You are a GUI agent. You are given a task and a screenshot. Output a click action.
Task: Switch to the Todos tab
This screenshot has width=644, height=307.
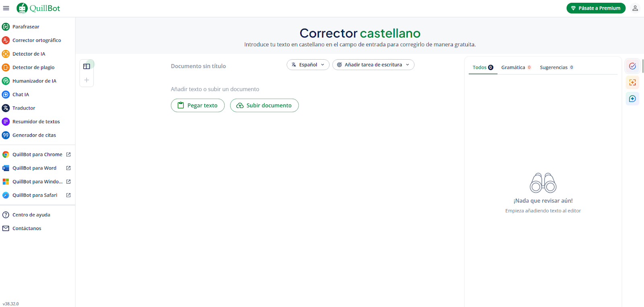[483, 67]
